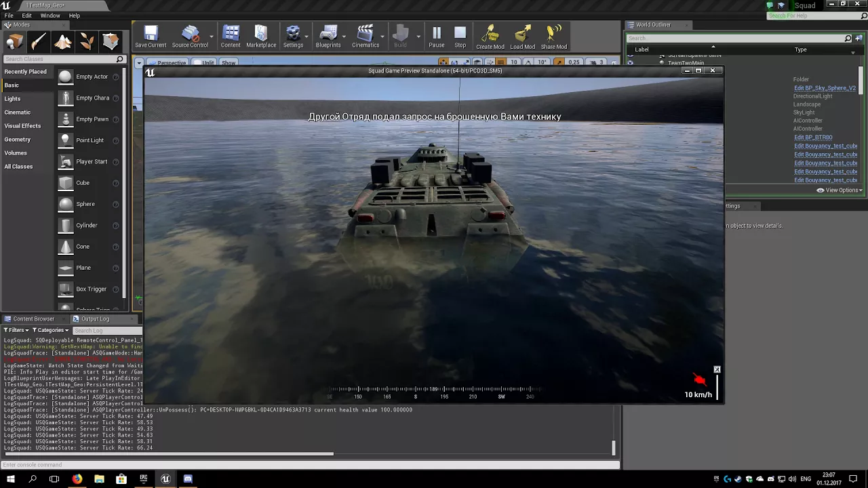The width and height of the screenshot is (868, 488).
Task: Open the output log Categories dropdown
Action: coord(50,330)
